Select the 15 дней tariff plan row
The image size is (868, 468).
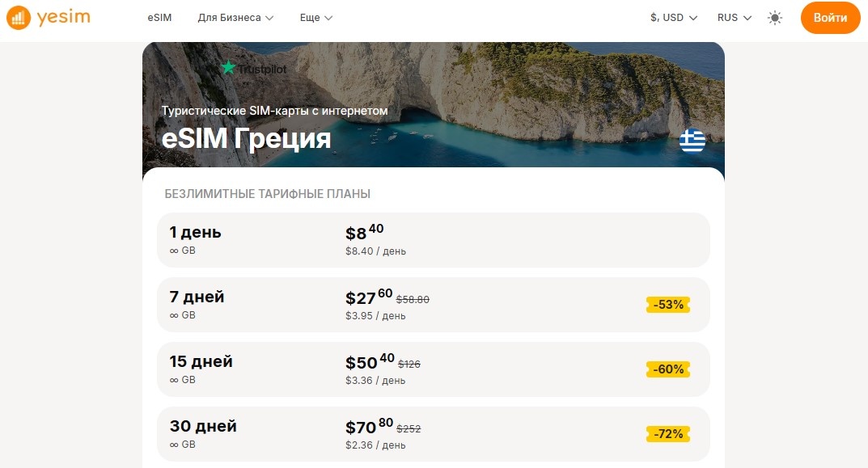(x=433, y=369)
